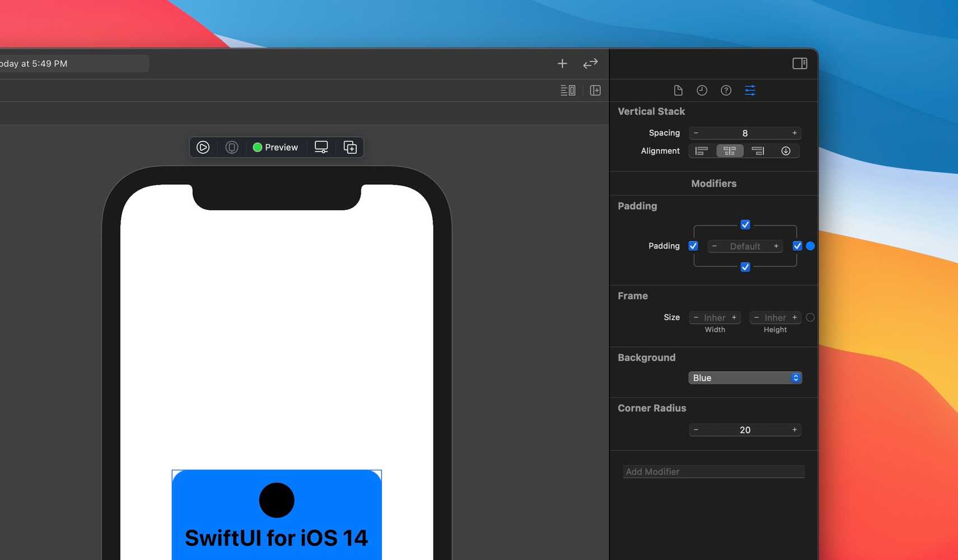Toggle the right inspector panel visibility
The width and height of the screenshot is (958, 560).
[x=800, y=63]
